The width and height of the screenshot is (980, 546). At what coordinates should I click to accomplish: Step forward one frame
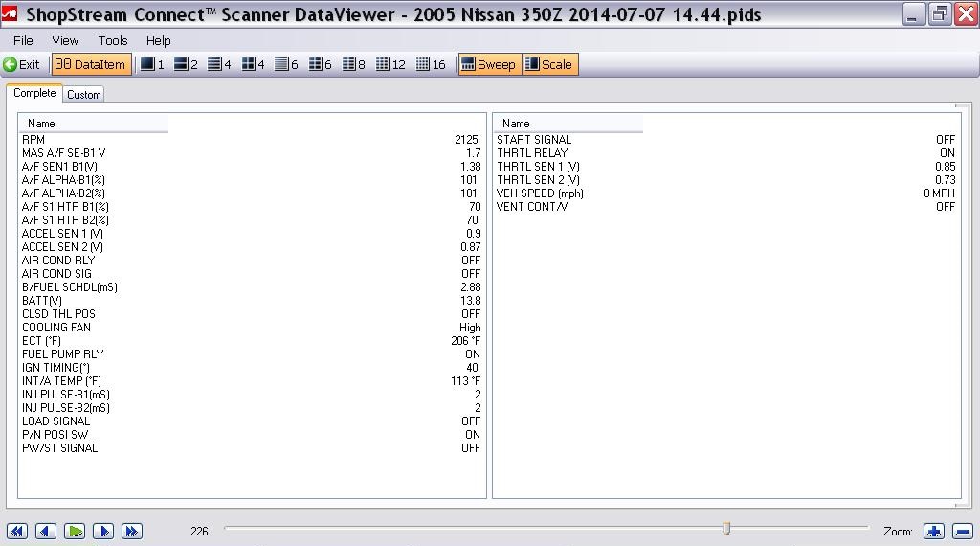pos(103,531)
